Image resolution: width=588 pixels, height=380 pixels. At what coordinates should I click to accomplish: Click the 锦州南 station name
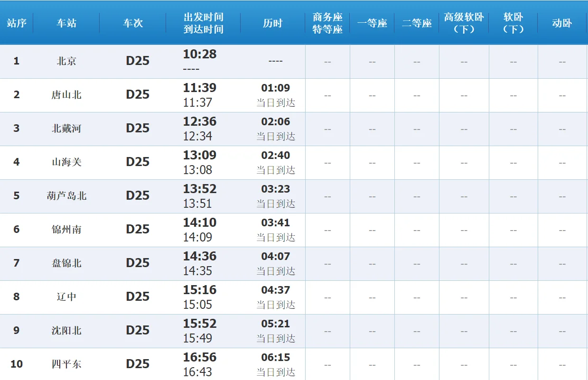tap(66, 230)
